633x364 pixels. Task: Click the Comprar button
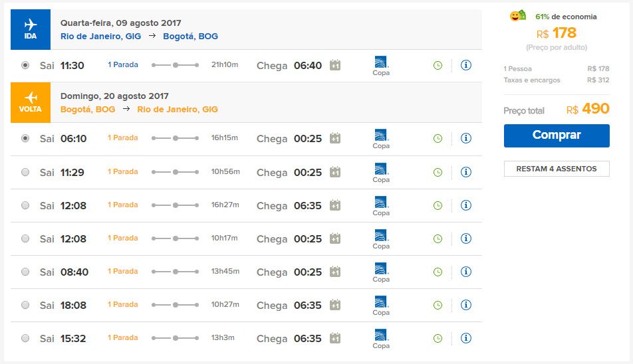pyautogui.click(x=557, y=136)
